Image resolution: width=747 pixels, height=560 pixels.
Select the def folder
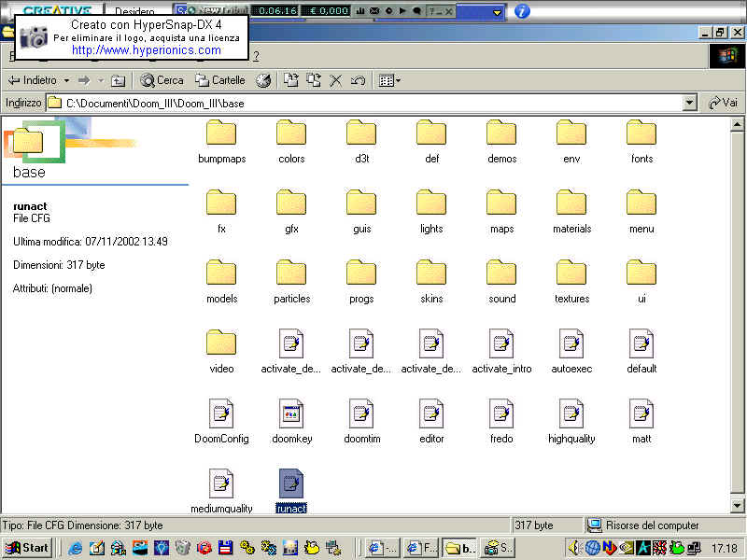(431, 142)
